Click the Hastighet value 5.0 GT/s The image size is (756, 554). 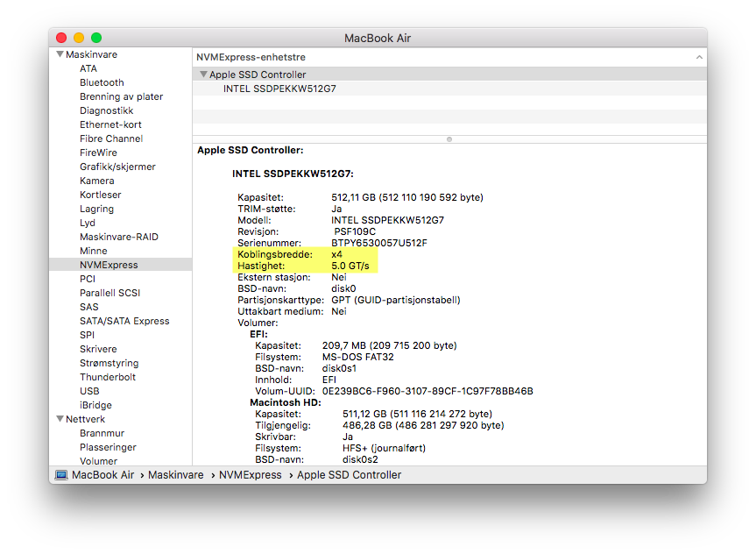pos(350,266)
